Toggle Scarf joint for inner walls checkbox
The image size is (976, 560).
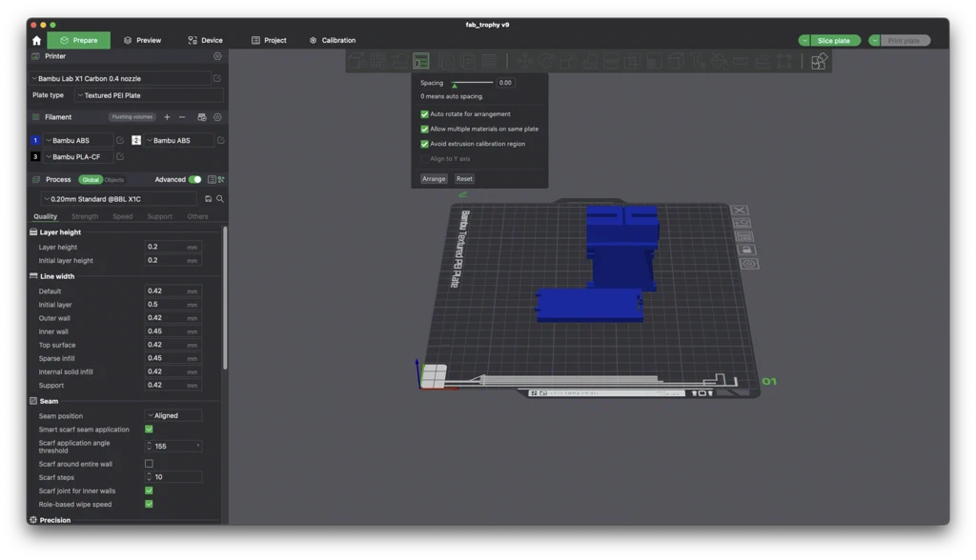[x=149, y=490]
